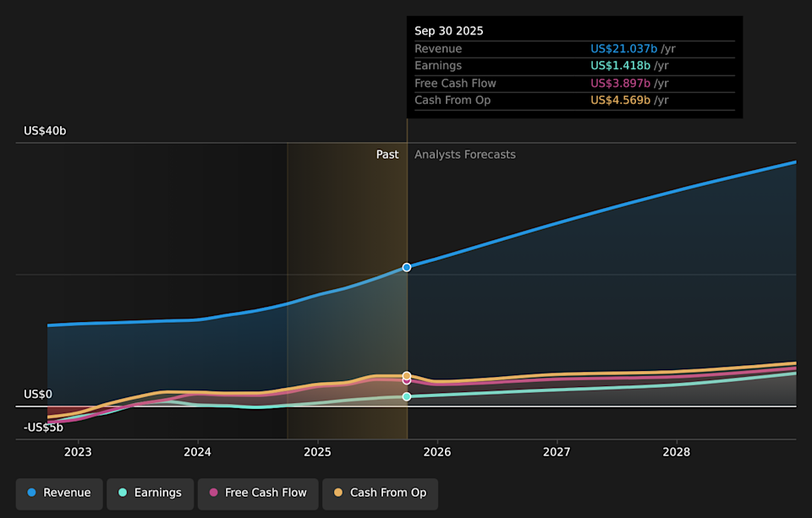Screen dimensions: 812x518
Task: Select the teal Earnings dot icon in legend
Action: pyautogui.click(x=121, y=493)
